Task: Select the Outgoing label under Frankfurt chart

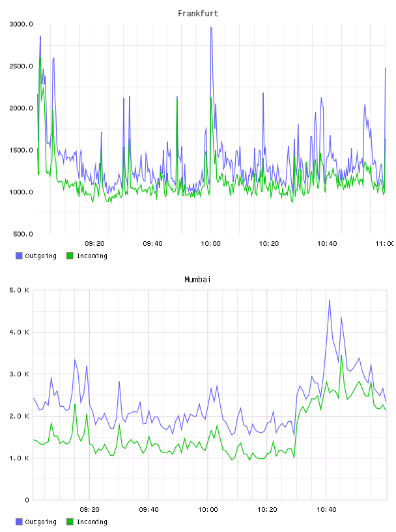Action: [x=40, y=256]
